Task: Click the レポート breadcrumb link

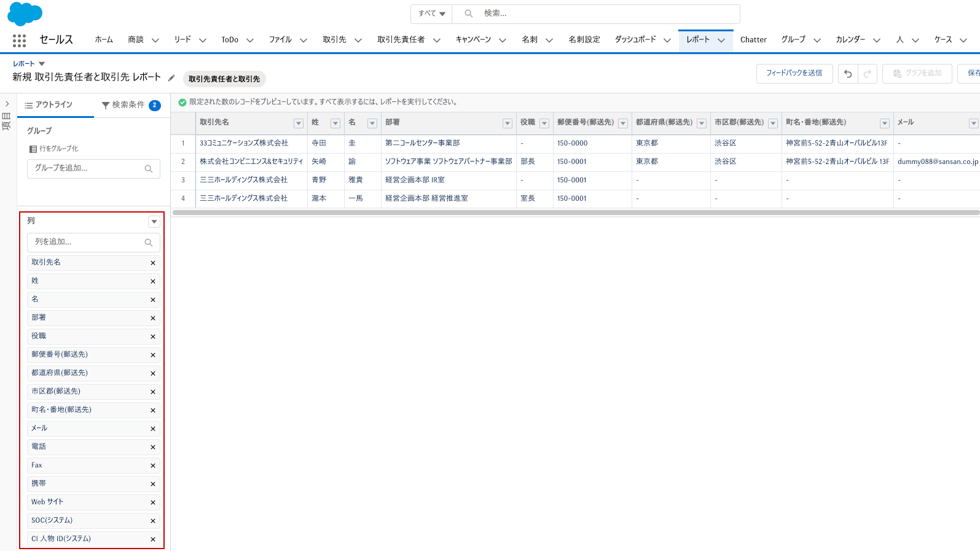Action: click(x=24, y=64)
